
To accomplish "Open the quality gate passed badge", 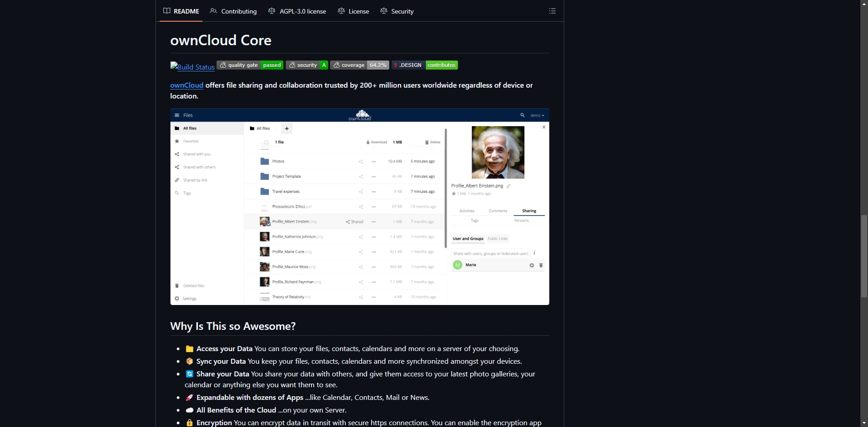I will [250, 65].
